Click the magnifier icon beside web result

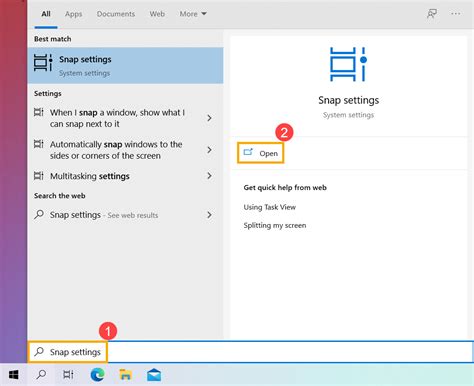(x=39, y=214)
